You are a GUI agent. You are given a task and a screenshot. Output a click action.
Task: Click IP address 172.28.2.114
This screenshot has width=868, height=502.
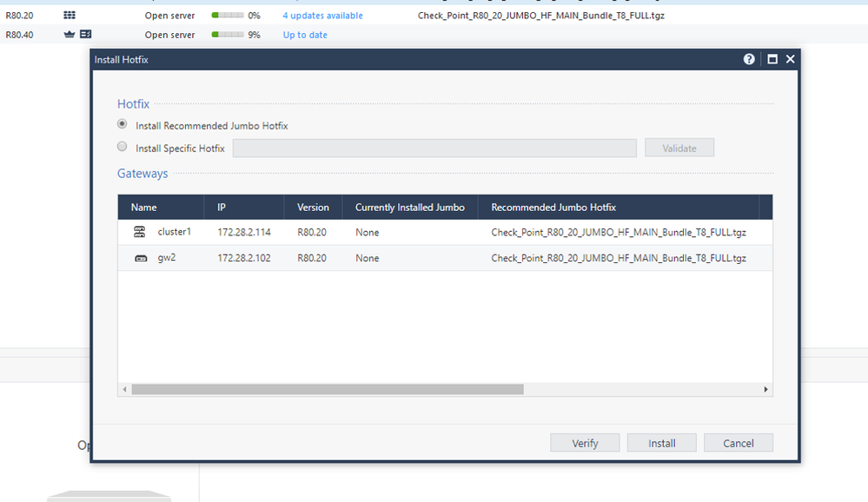click(244, 233)
